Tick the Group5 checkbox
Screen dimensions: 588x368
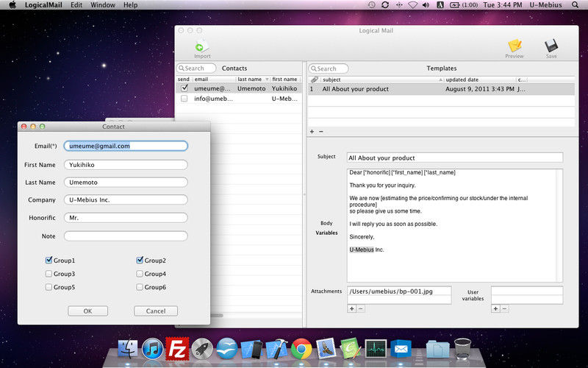49,287
